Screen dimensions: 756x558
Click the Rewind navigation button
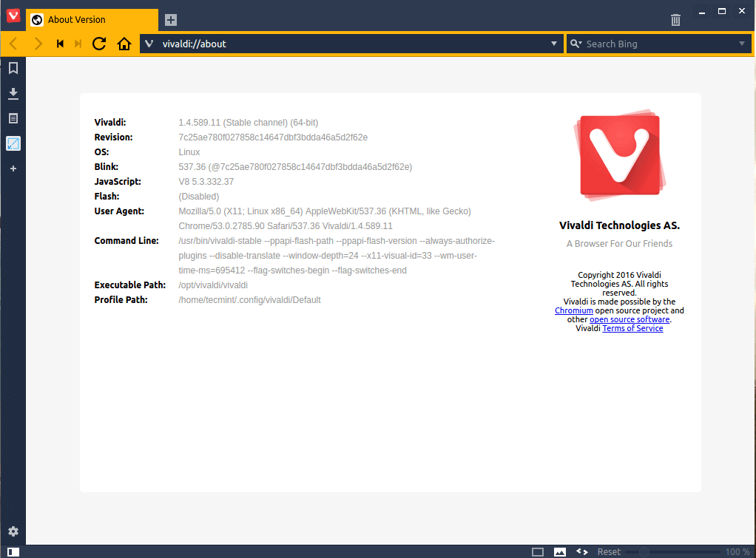coord(60,44)
